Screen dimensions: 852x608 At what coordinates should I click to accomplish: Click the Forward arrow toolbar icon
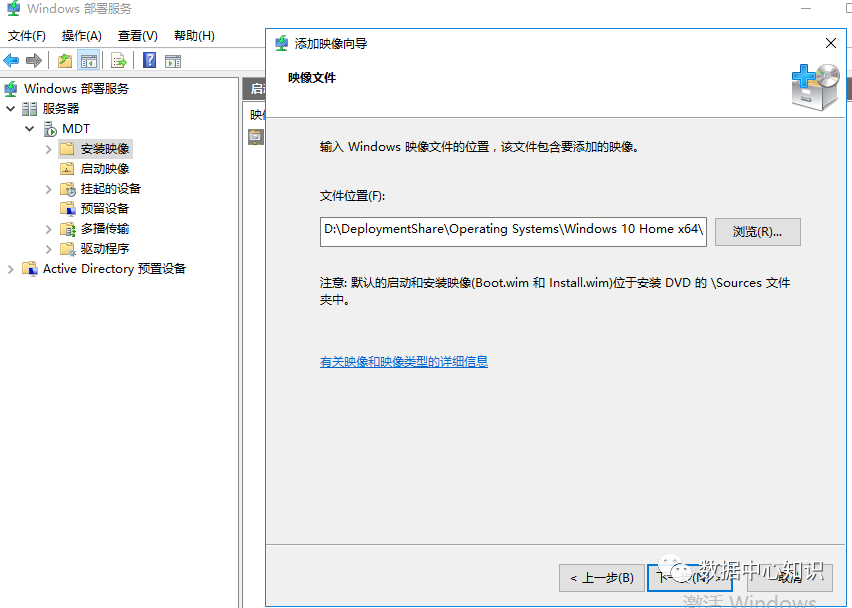point(34,60)
